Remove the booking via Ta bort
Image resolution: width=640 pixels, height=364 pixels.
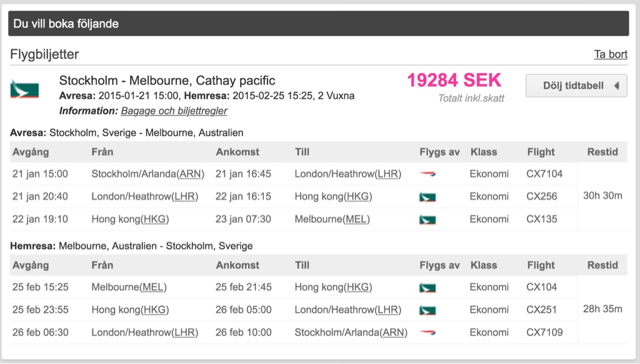pos(610,54)
